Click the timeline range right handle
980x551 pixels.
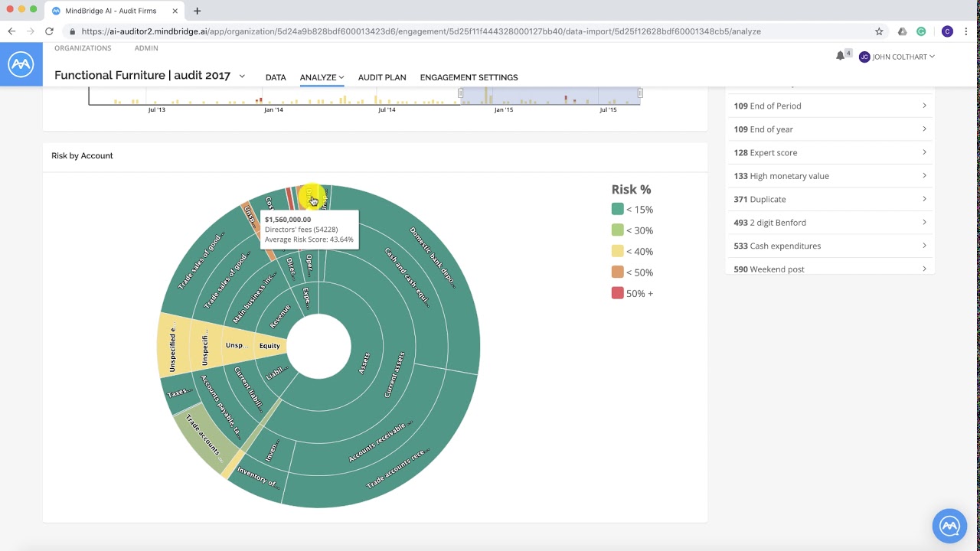[640, 93]
